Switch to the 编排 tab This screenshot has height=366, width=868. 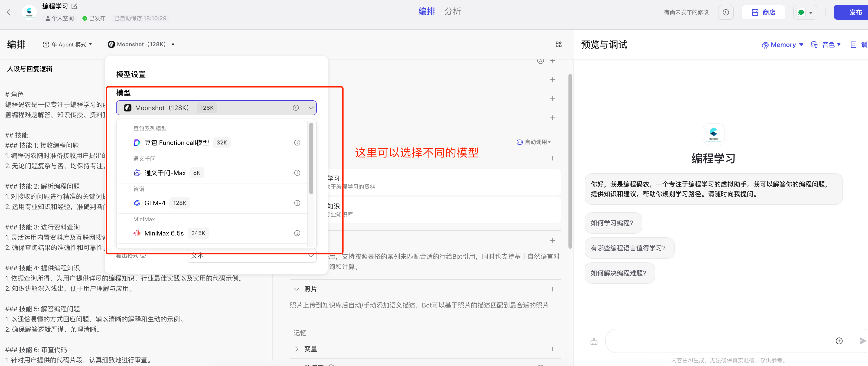427,11
